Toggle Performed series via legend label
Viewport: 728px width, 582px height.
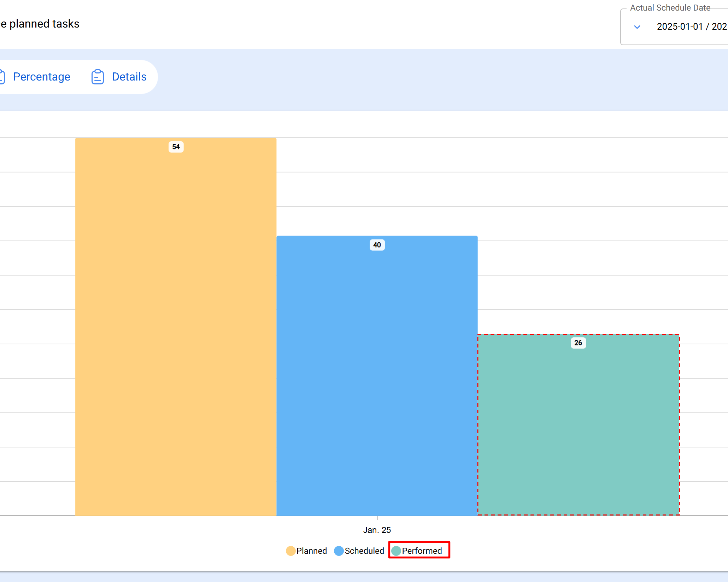click(422, 551)
